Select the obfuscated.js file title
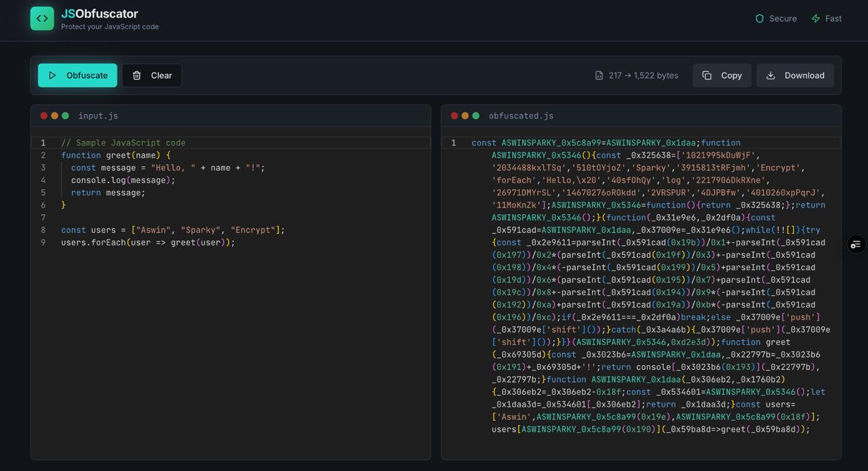Screen dimensions: 868x471 click(x=521, y=116)
